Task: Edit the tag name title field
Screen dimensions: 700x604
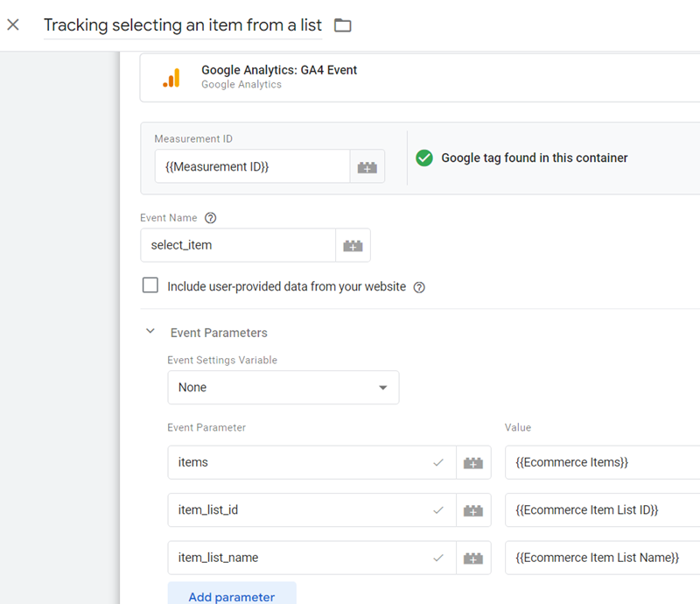Action: coord(182,25)
